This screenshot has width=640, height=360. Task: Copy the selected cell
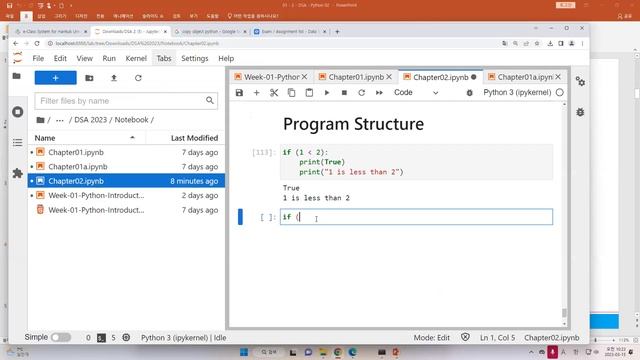[x=291, y=93]
